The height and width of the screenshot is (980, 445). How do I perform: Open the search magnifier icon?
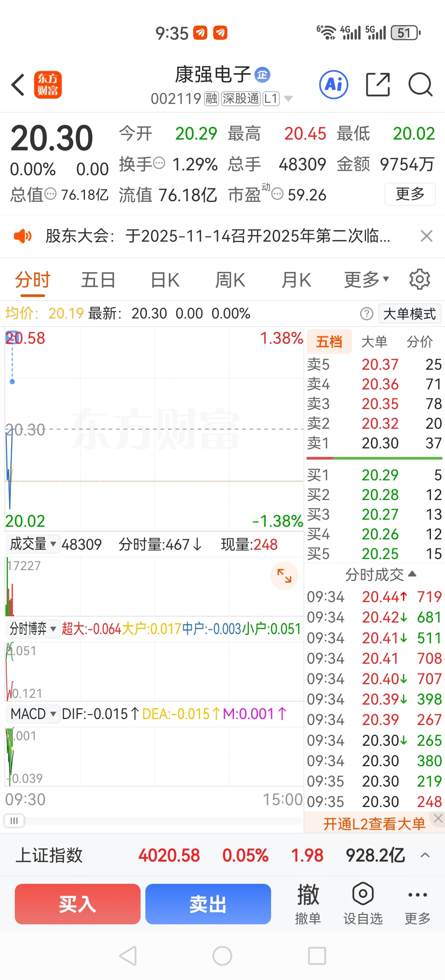tap(420, 85)
